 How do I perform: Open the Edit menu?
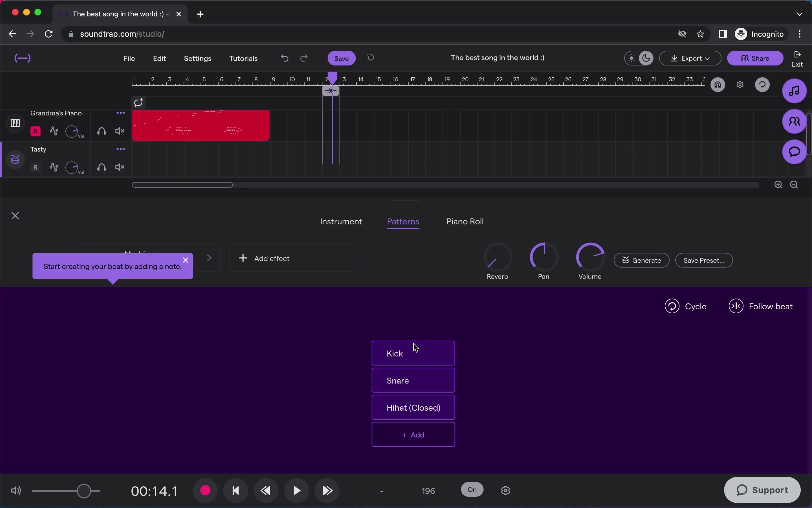pyautogui.click(x=159, y=58)
